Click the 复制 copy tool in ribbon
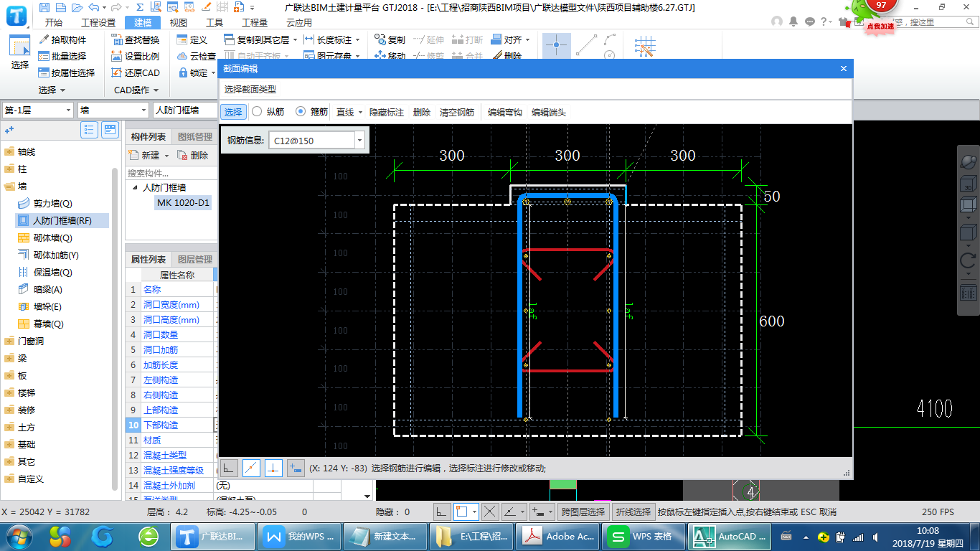 point(390,39)
